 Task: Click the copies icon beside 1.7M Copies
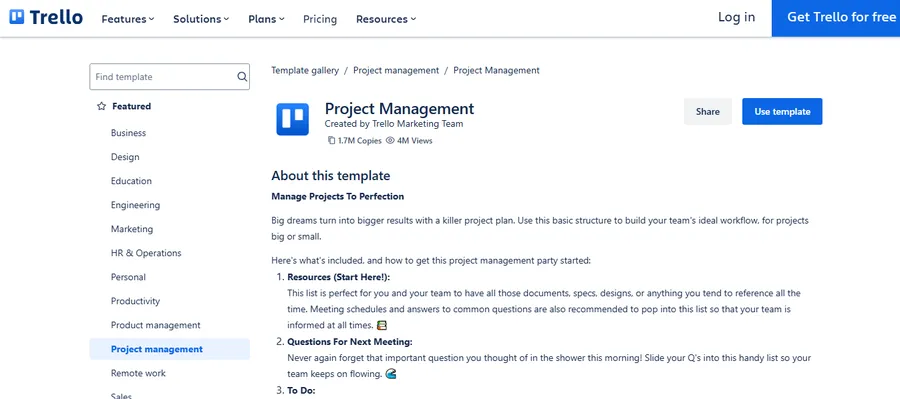pos(331,140)
